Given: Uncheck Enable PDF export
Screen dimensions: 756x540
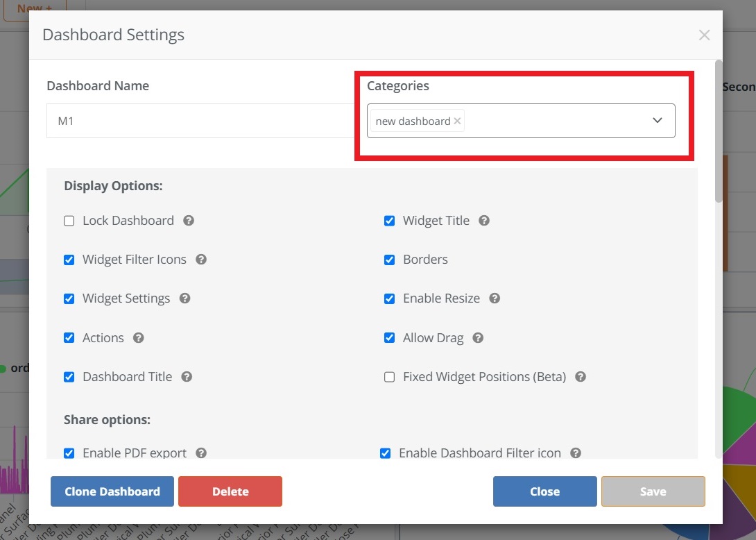Looking at the screenshot, I should 69,453.
